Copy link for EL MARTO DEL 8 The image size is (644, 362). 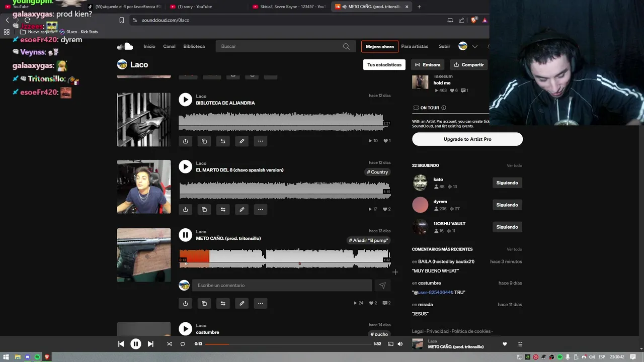point(204,210)
